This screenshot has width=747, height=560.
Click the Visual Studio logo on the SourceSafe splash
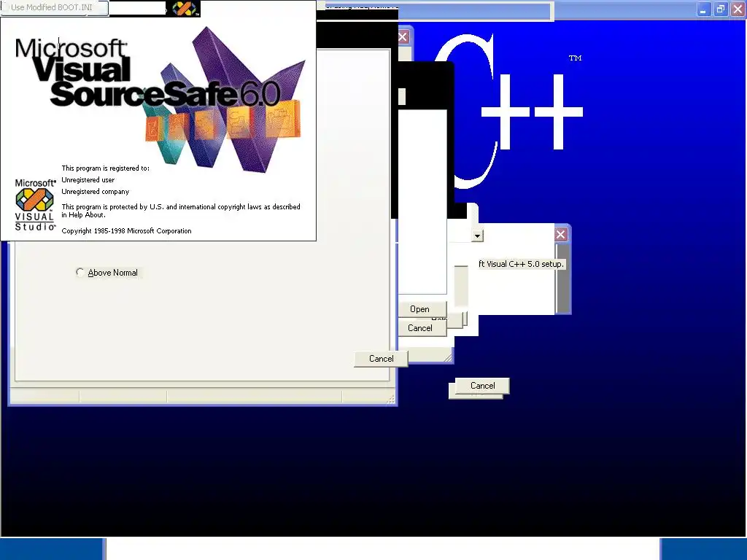click(x=35, y=205)
